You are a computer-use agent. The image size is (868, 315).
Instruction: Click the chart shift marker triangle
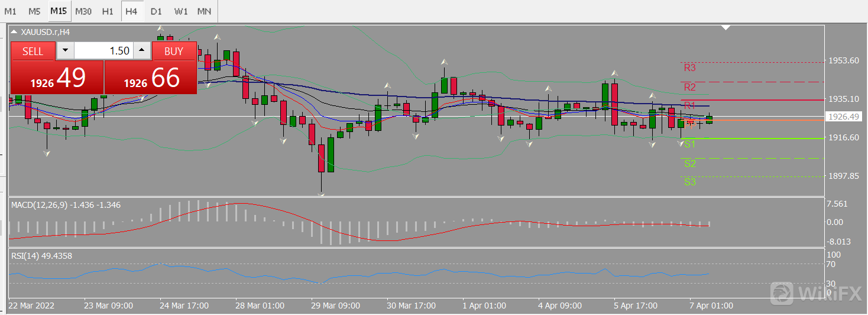coord(726,27)
